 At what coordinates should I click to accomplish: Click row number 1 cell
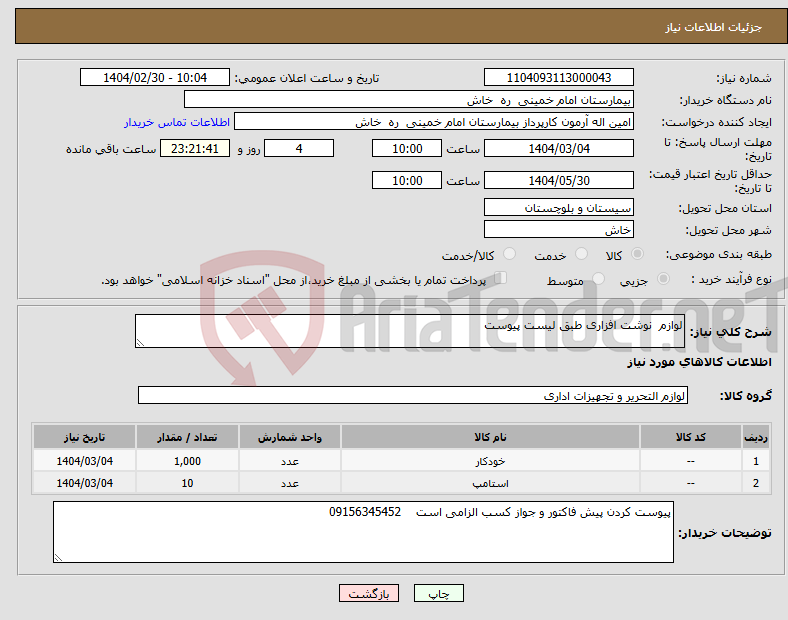click(755, 461)
